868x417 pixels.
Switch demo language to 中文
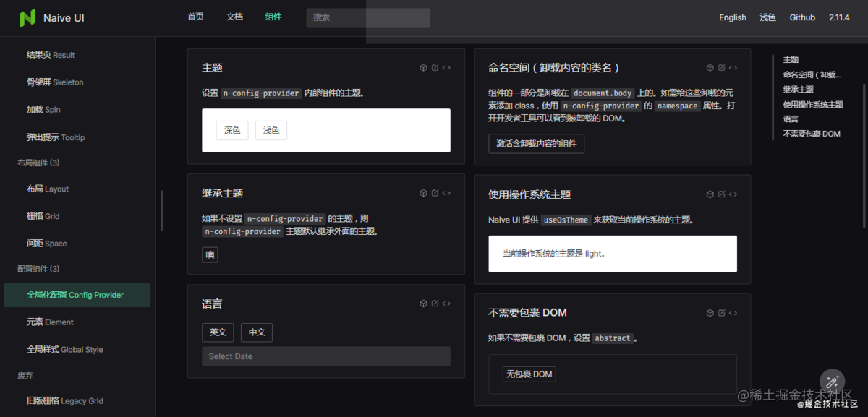click(257, 332)
